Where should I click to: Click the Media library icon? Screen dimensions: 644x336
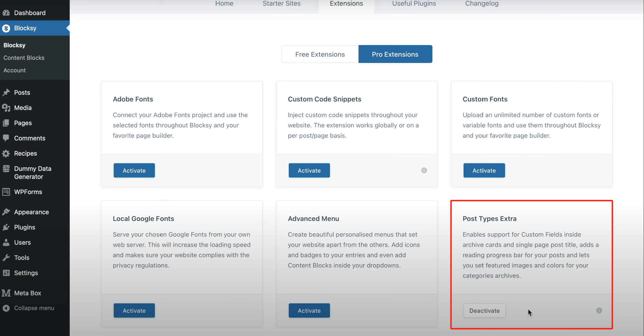6,108
